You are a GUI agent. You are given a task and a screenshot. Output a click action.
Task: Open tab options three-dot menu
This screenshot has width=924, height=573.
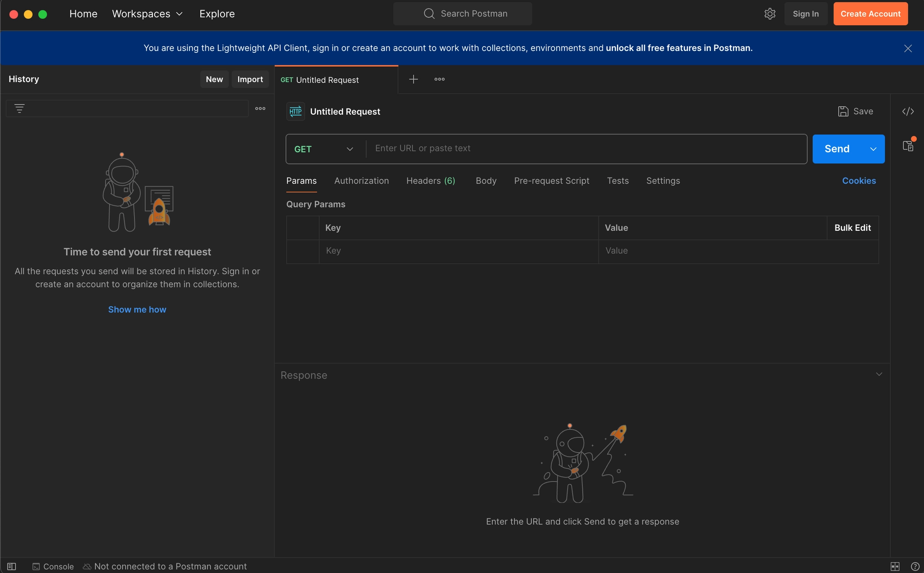(439, 79)
